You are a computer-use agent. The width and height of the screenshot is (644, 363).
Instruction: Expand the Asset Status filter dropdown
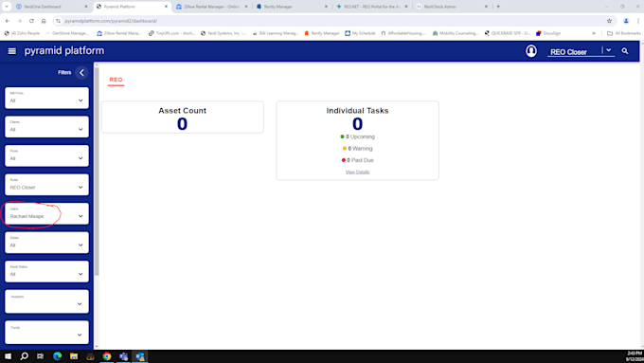(46, 271)
